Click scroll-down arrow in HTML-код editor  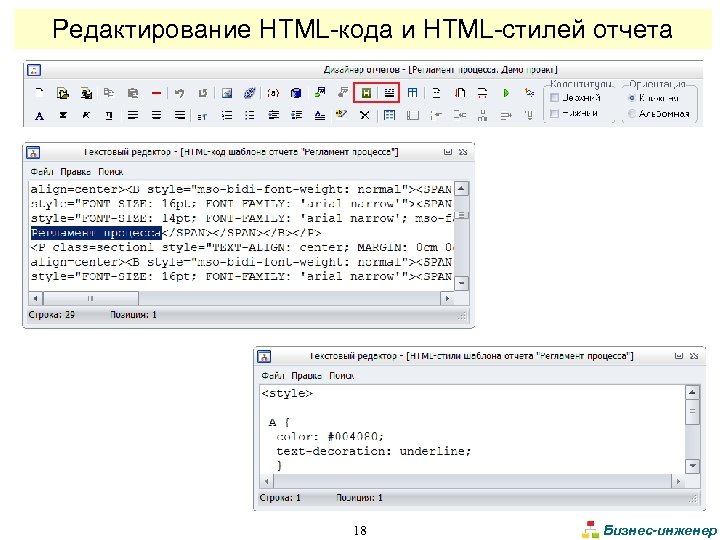coord(461,283)
